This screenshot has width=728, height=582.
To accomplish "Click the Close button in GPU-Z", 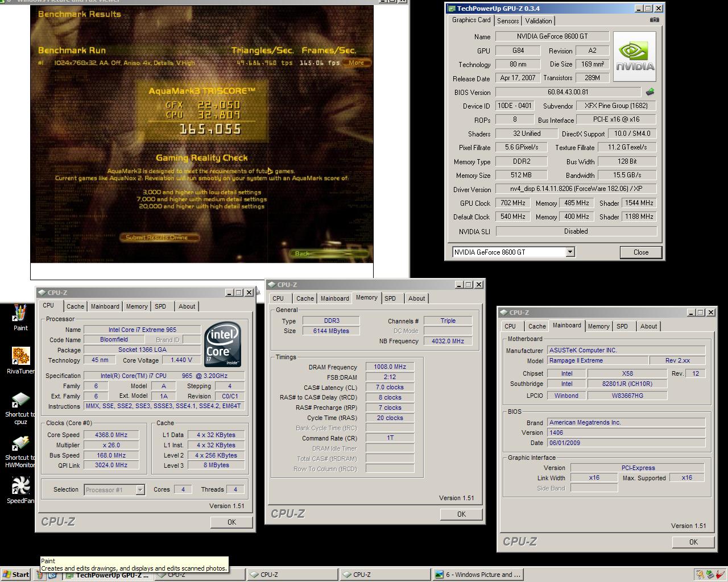I will click(x=640, y=252).
